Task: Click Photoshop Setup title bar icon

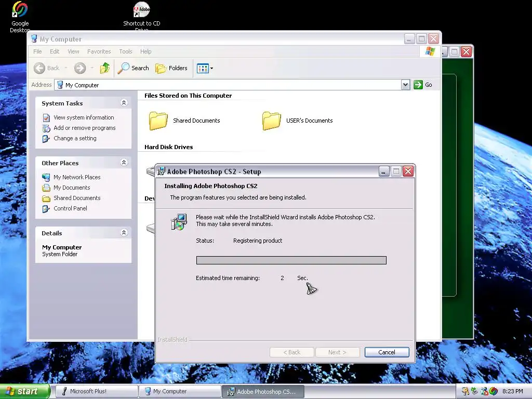Action: (x=162, y=171)
